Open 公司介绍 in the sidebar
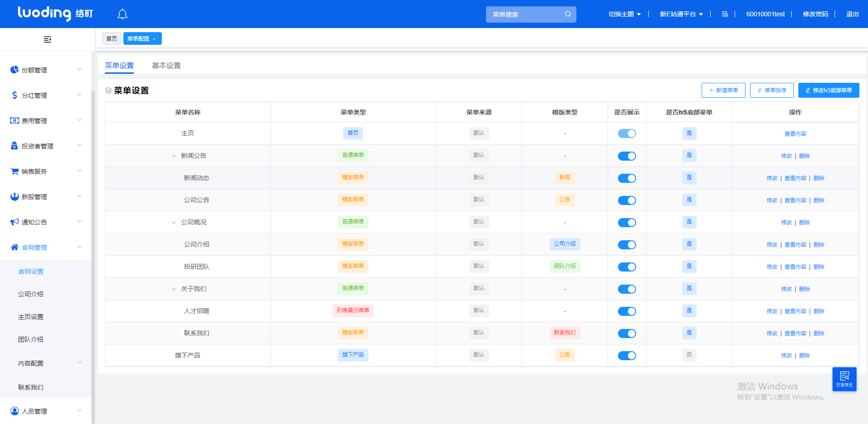Image resolution: width=868 pixels, height=424 pixels. pyautogui.click(x=31, y=294)
